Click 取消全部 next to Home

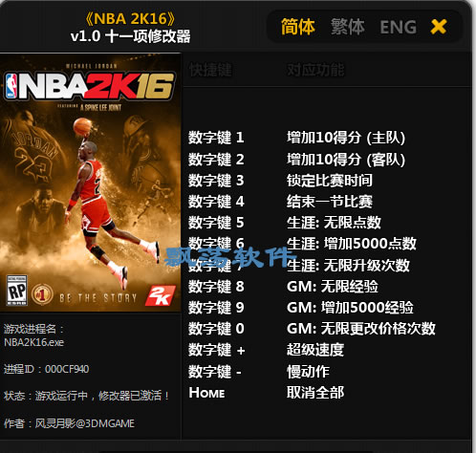point(315,393)
